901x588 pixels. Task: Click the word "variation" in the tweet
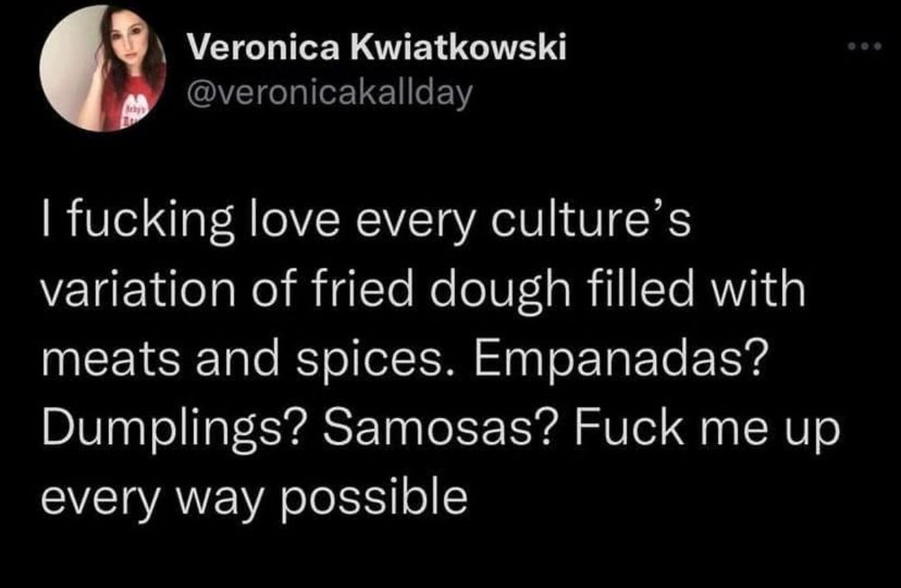[x=139, y=289]
